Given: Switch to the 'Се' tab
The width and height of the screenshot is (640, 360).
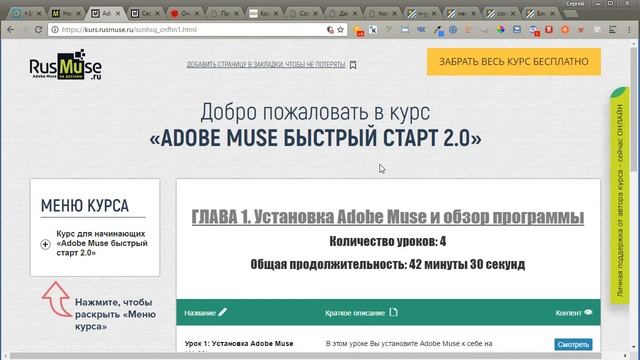Looking at the screenshot, I should click(x=145, y=13).
